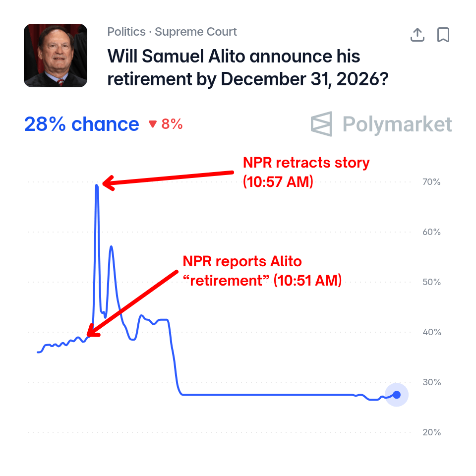Open the Samuel Alito profile thumbnail
The height and width of the screenshot is (476, 476).
click(56, 56)
